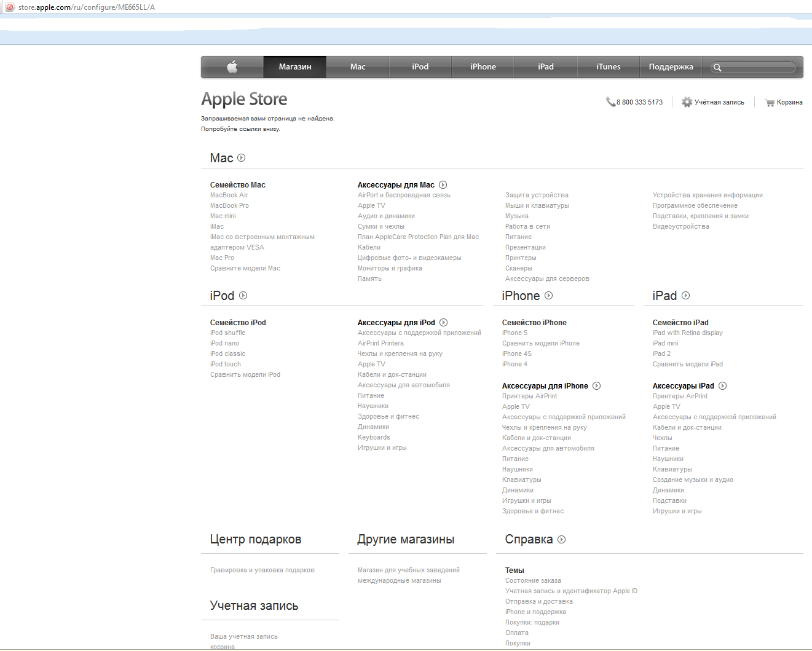This screenshot has width=812, height=651.
Task: Open the iTunes navigation tab
Action: (609, 67)
